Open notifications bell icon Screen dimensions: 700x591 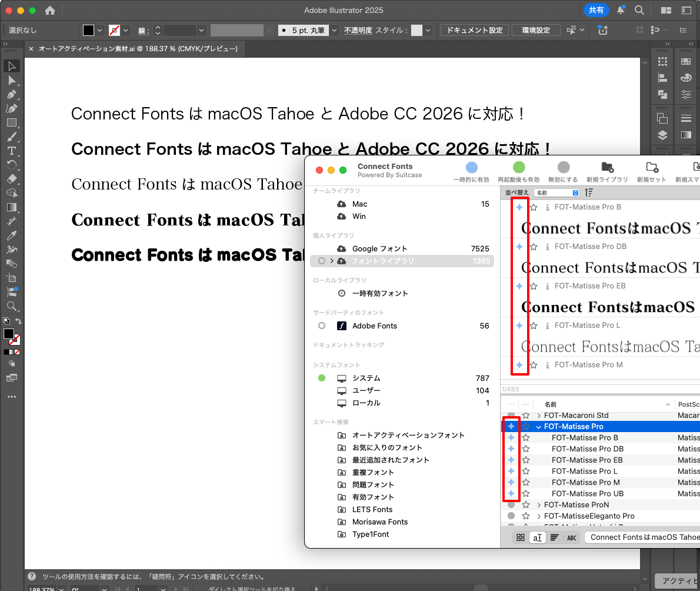click(x=621, y=10)
